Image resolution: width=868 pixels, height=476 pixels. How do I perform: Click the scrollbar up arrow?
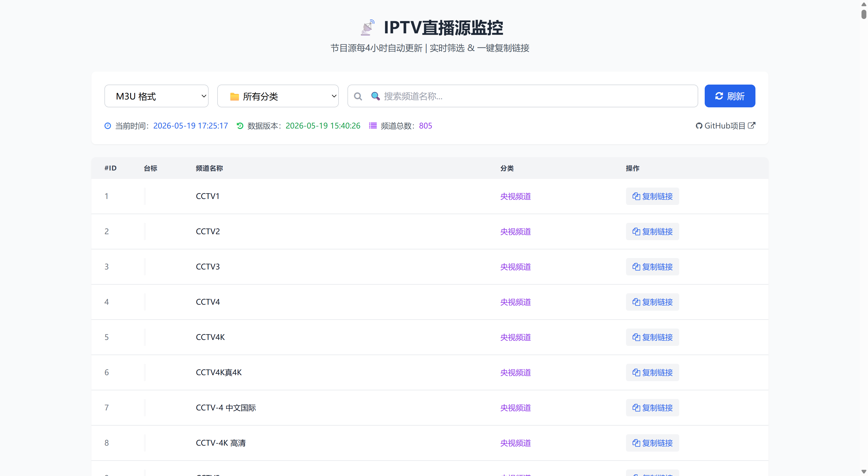[864, 4]
